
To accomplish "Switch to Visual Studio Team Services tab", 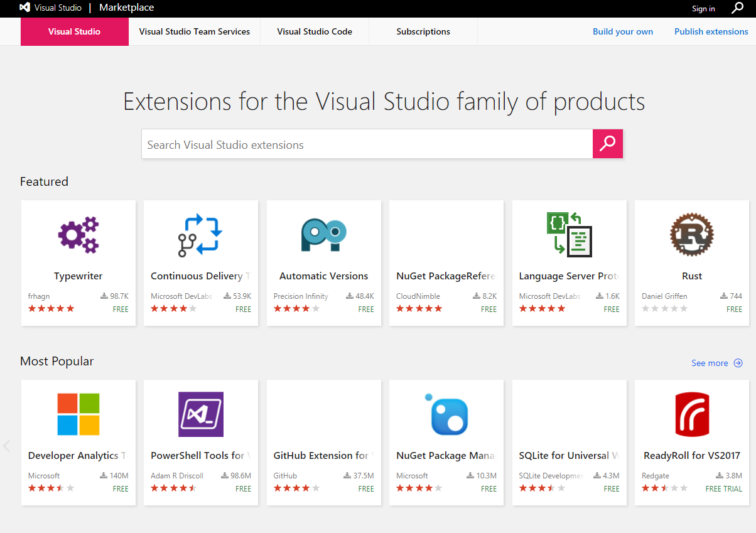I will 195,31.
